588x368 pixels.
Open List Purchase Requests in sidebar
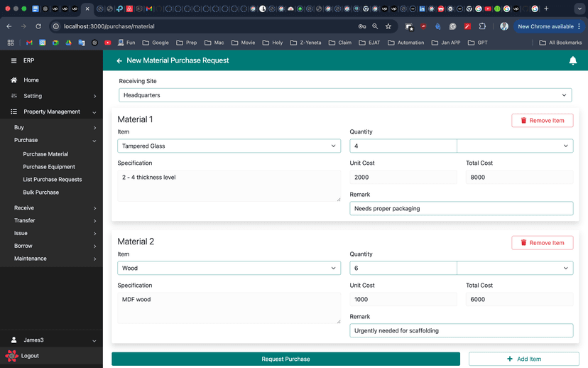coord(53,179)
